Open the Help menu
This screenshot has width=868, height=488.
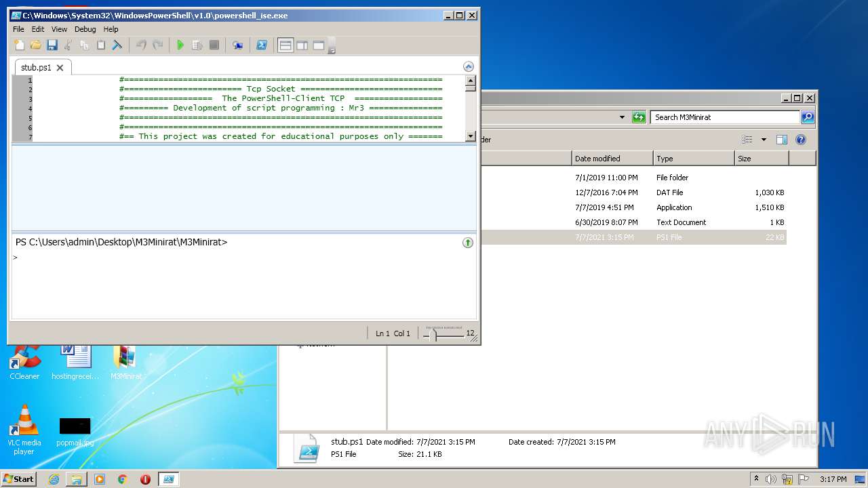(111, 29)
